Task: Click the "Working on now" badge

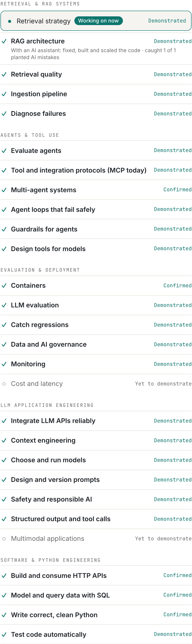Action: [x=98, y=21]
